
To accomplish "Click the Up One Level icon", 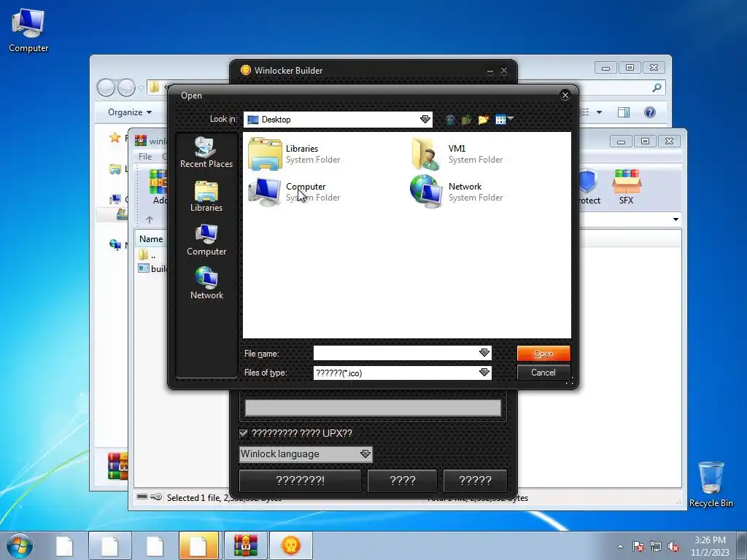I will [x=466, y=120].
